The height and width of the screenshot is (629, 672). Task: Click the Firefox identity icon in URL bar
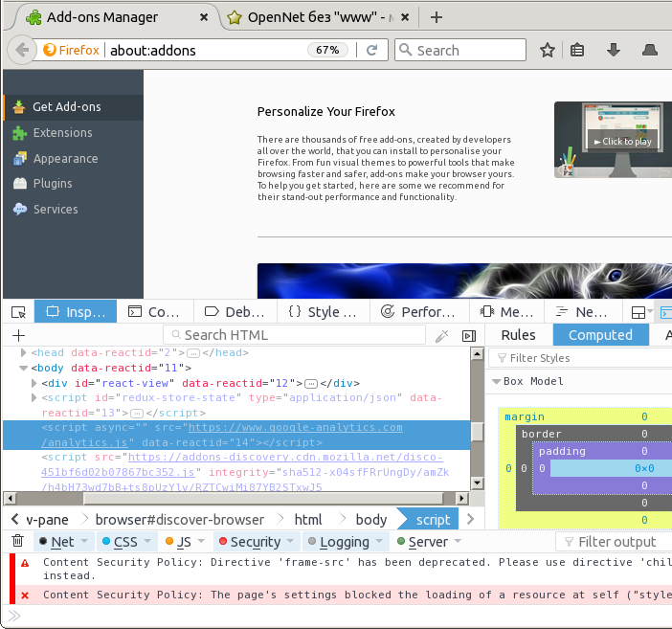pyautogui.click(x=71, y=50)
